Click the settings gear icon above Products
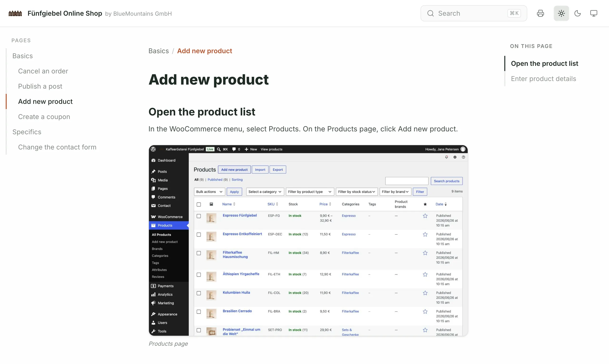The width and height of the screenshot is (609, 364). [455, 157]
